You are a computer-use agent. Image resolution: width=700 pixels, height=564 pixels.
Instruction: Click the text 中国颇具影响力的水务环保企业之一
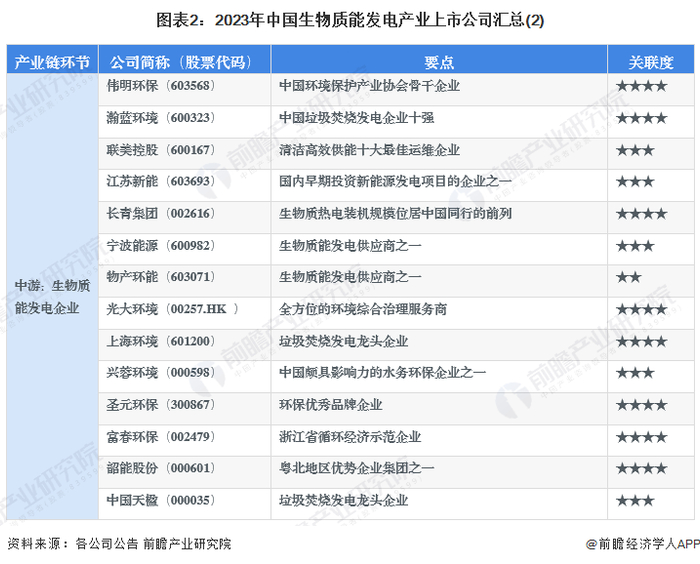382,372
